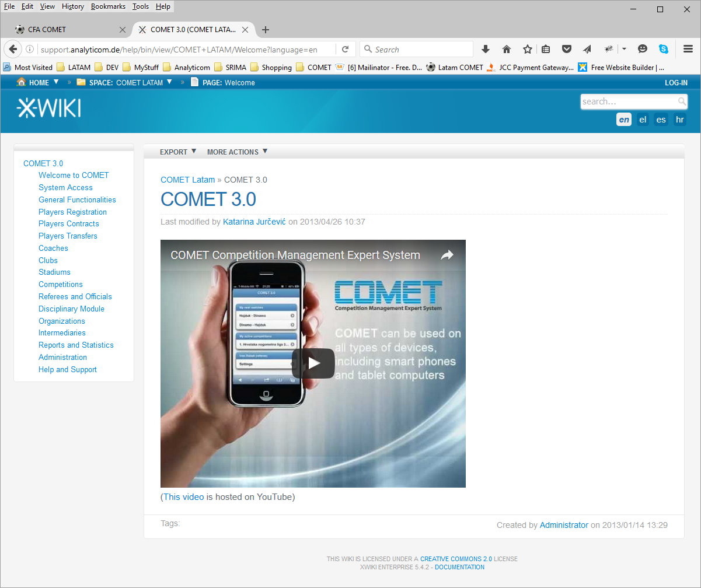Click the Log-In link
Image resolution: width=701 pixels, height=588 pixels.
point(676,83)
